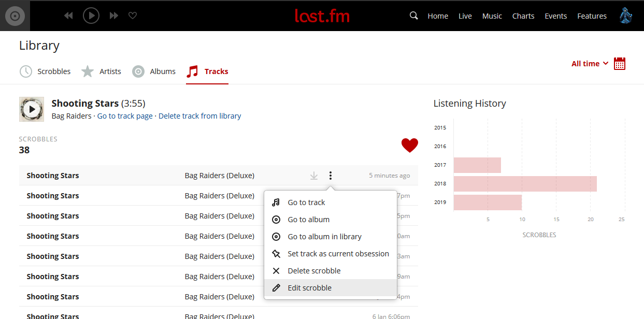644x319 pixels.
Task: Switch to Albums library tab
Action: click(x=154, y=71)
